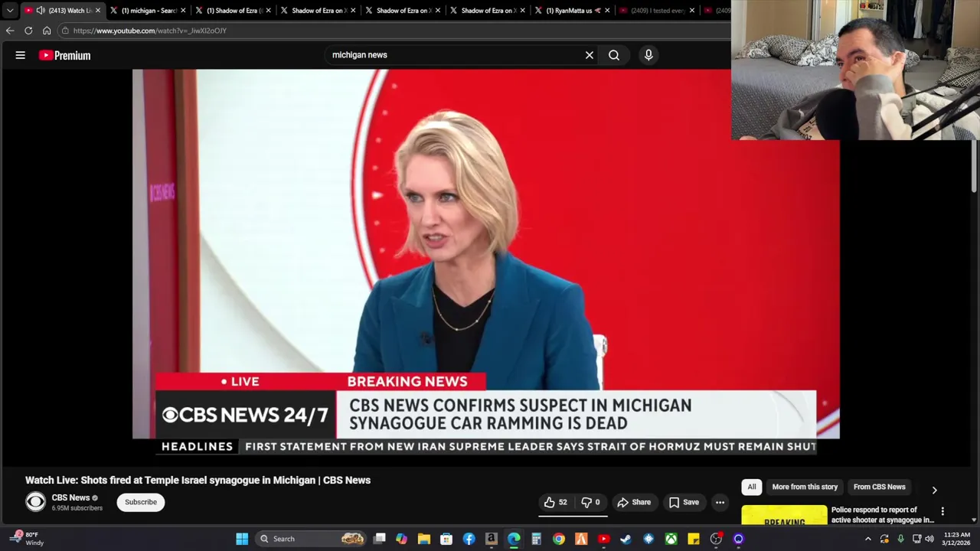The width and height of the screenshot is (980, 551).
Task: Dislike the CBS News video
Action: pyautogui.click(x=590, y=502)
